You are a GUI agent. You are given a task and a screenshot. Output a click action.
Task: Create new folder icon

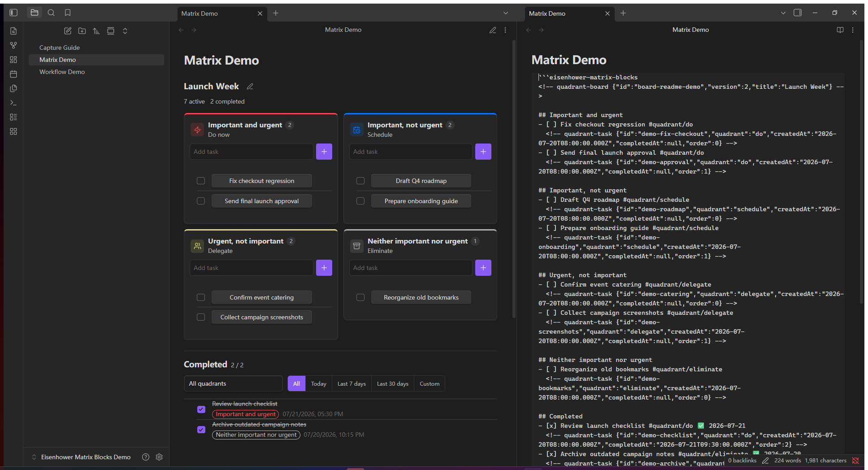click(x=82, y=31)
